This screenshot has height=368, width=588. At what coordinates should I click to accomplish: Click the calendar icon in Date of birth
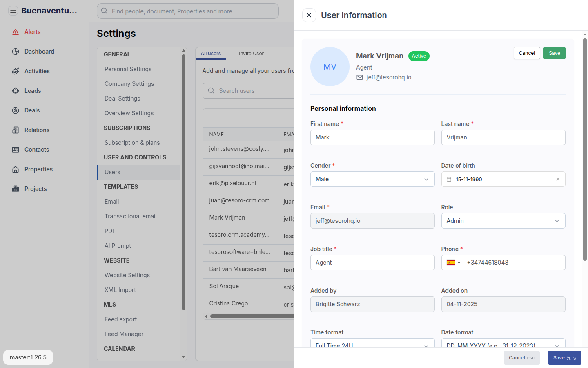pos(449,179)
